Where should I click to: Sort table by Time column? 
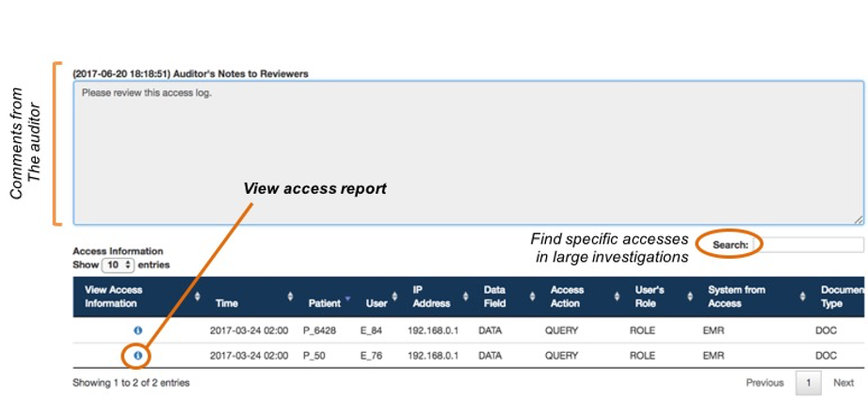(250, 296)
